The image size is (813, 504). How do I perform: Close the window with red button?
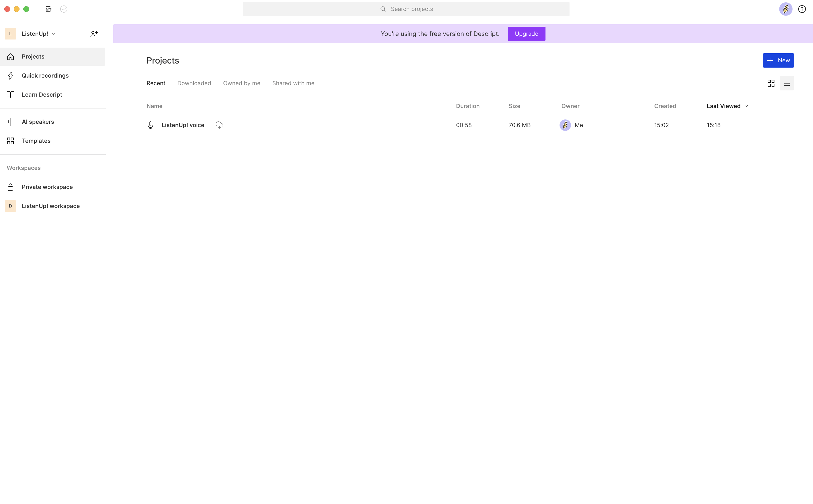(x=7, y=9)
